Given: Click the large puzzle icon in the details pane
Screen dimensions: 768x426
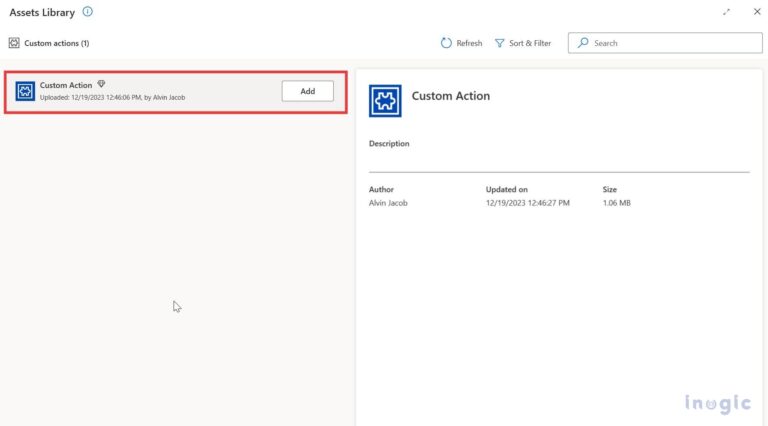Looking at the screenshot, I should [385, 101].
